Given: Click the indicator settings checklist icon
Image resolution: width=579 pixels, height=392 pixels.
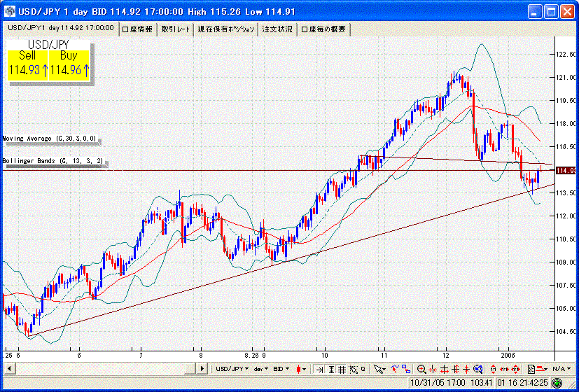Looking at the screenshot, I should [531, 369].
